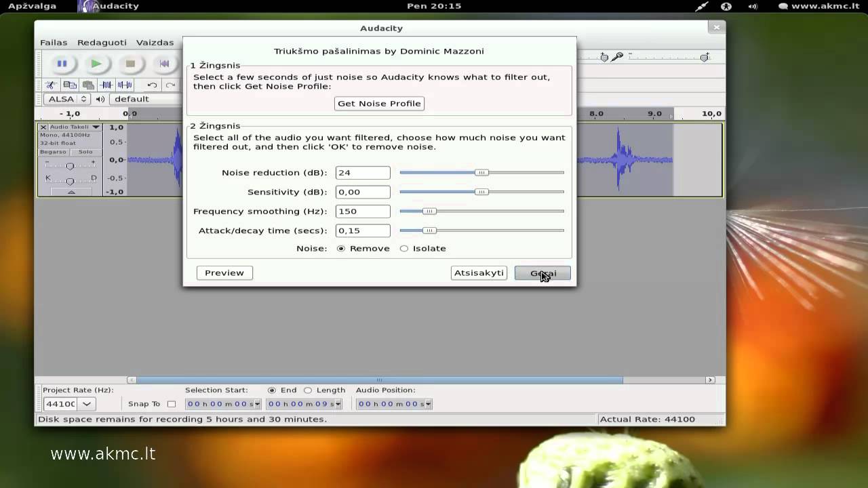Click the Atsisakyti cancel button
Screen dimensions: 868x488
click(479, 273)
